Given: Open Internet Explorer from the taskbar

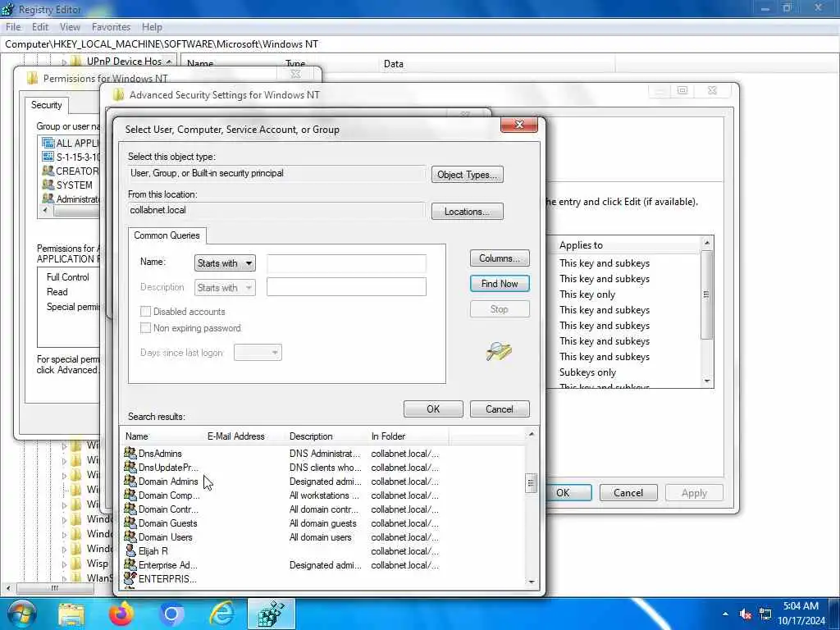Looking at the screenshot, I should [221, 614].
